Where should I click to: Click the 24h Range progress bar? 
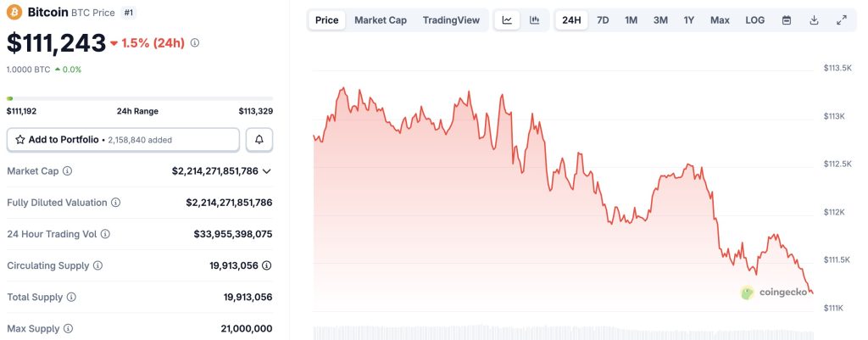coord(140,98)
